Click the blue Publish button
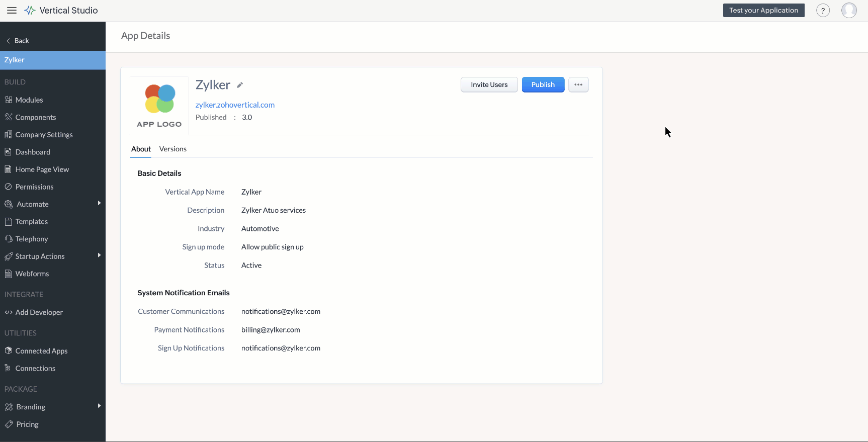868x442 pixels. 543,84
